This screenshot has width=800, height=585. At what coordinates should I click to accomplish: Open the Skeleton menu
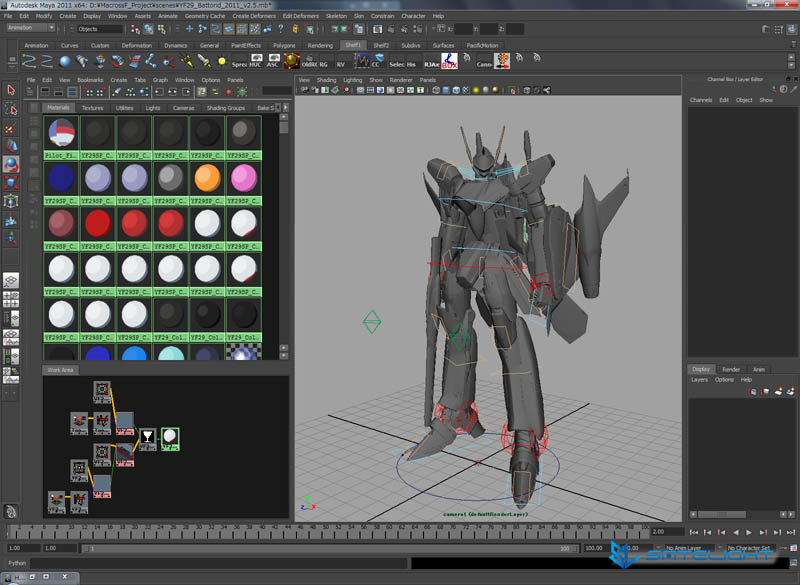point(337,16)
